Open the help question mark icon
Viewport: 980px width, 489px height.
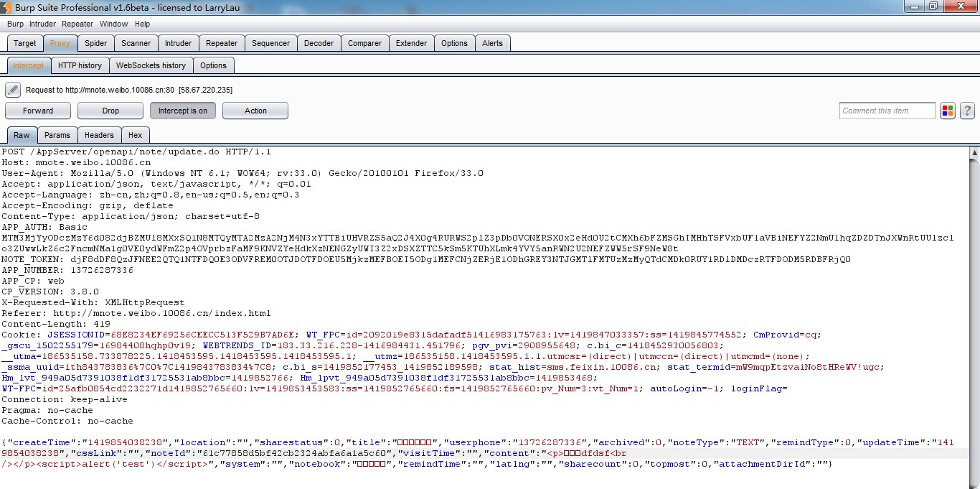coord(967,111)
